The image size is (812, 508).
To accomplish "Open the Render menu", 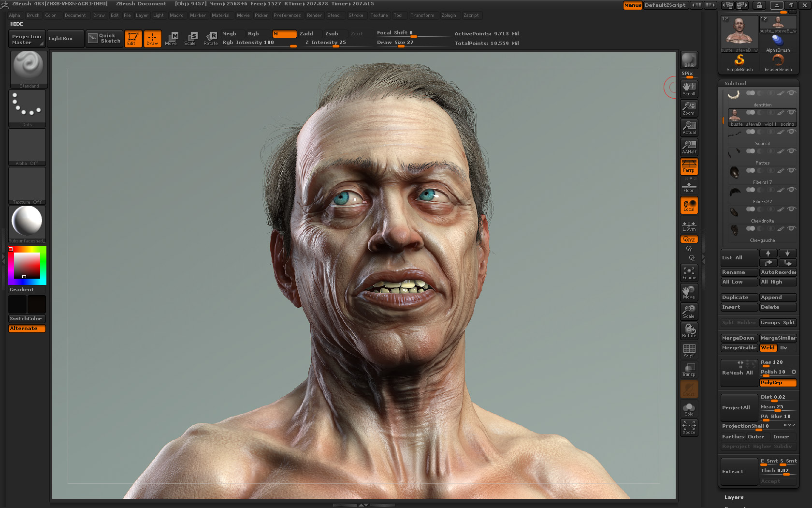I will coord(314,15).
